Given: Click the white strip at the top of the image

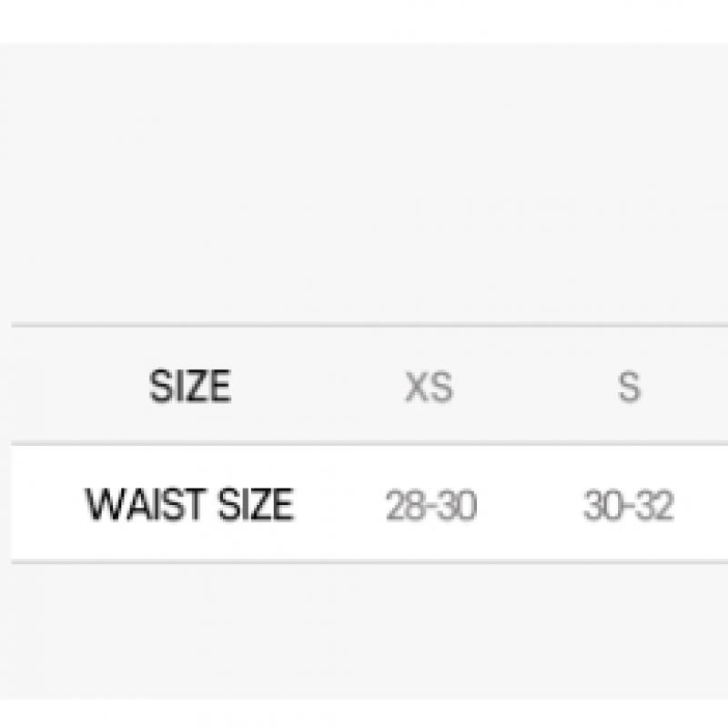Looking at the screenshot, I should pyautogui.click(x=364, y=20).
